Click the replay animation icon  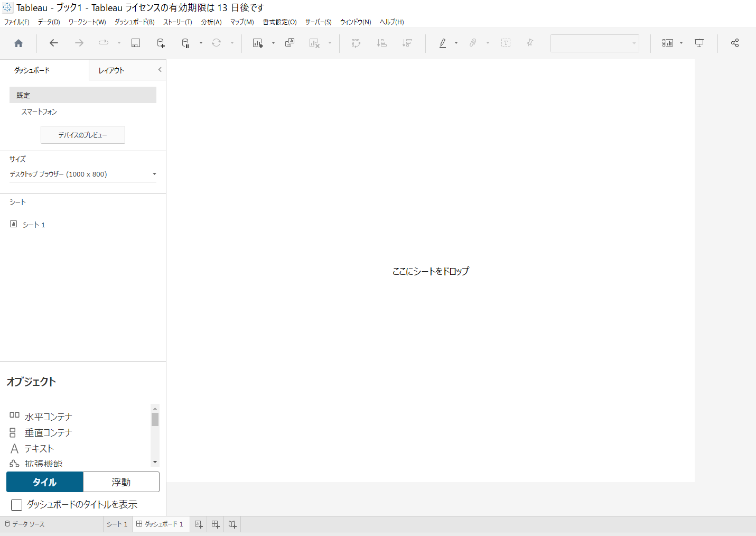[104, 43]
